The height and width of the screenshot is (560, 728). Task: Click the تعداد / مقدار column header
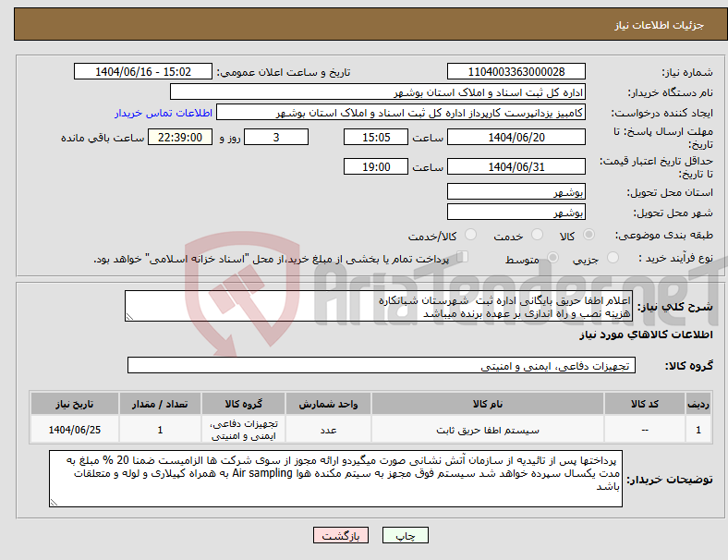pos(160,404)
